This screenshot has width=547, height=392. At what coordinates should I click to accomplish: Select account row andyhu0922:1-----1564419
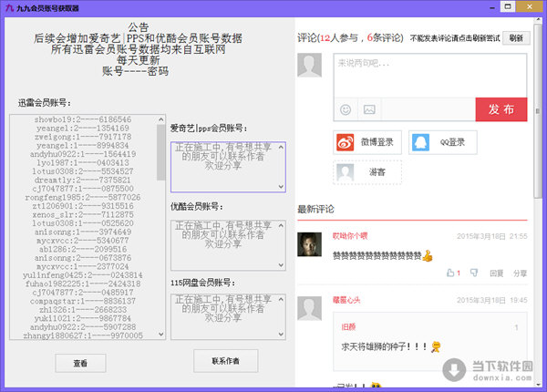pyautogui.click(x=83, y=154)
